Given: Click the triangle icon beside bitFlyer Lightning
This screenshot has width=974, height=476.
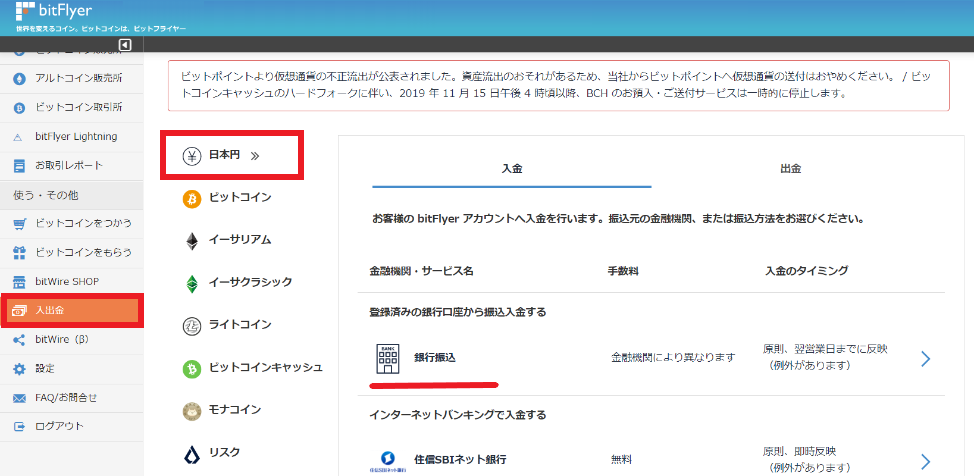Looking at the screenshot, I should [x=18, y=137].
